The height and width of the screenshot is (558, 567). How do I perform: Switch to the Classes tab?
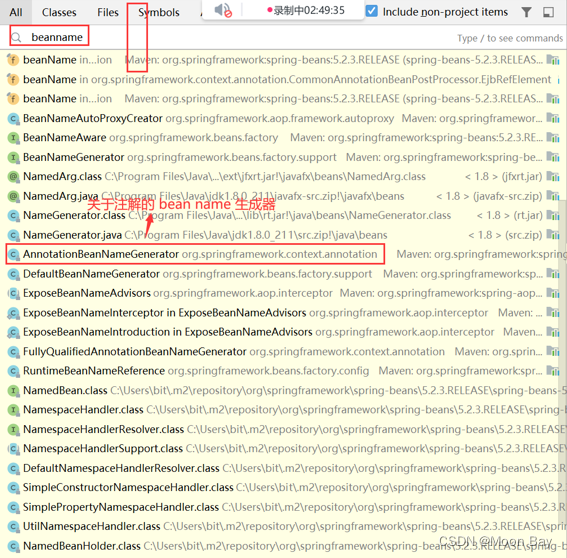59,12
